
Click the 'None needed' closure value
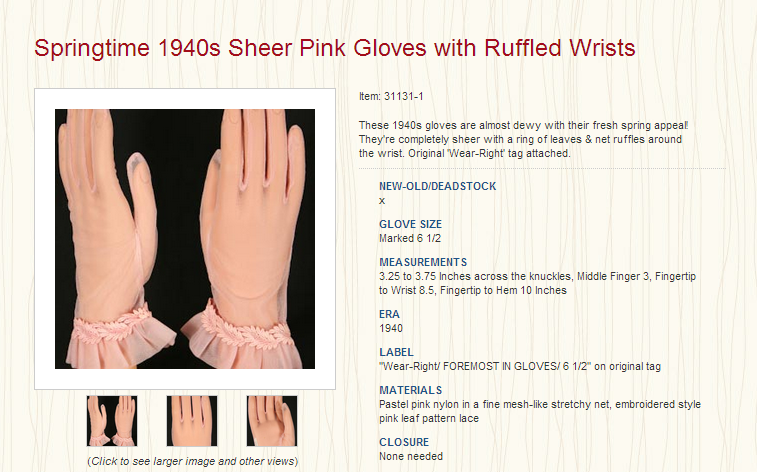[411, 457]
